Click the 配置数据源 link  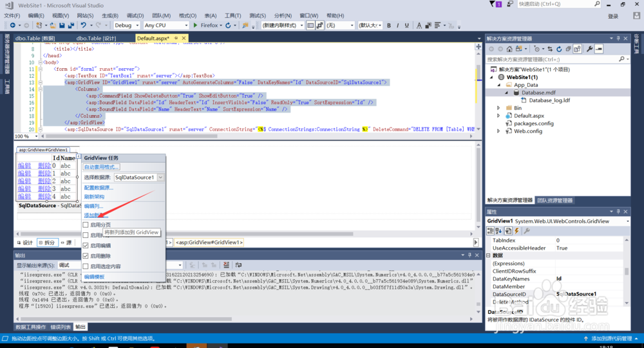[99, 188]
